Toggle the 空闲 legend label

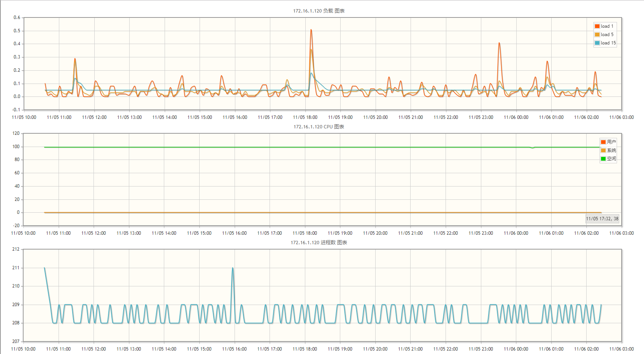pyautogui.click(x=611, y=159)
